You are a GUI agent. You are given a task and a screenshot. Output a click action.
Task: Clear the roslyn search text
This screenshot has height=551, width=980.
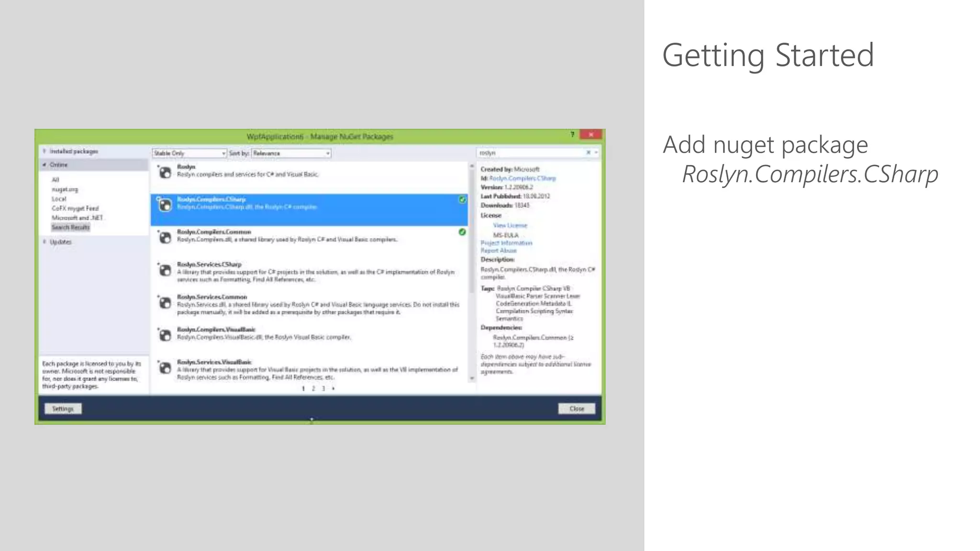coord(588,153)
